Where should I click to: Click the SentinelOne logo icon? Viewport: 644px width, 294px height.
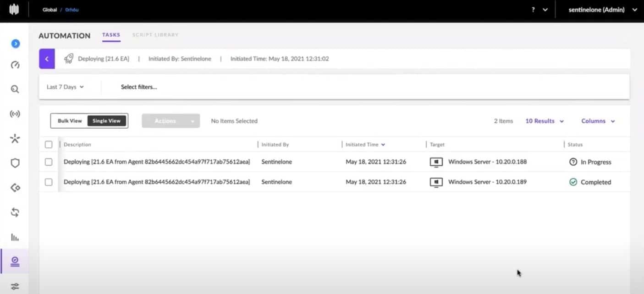pos(14,10)
